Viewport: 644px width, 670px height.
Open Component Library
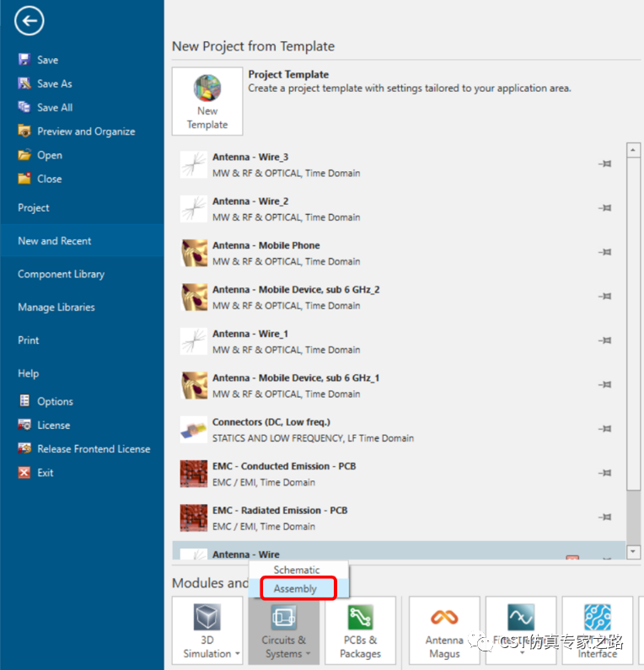(x=61, y=274)
